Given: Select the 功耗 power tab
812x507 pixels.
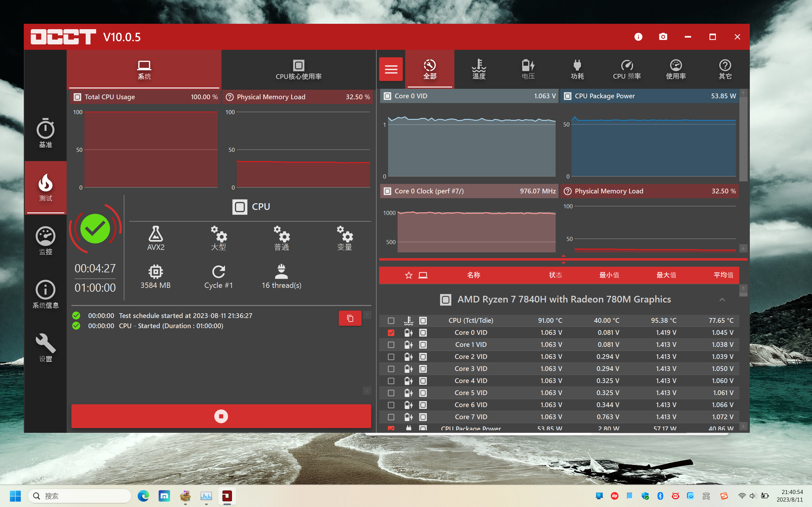Looking at the screenshot, I should [x=578, y=69].
